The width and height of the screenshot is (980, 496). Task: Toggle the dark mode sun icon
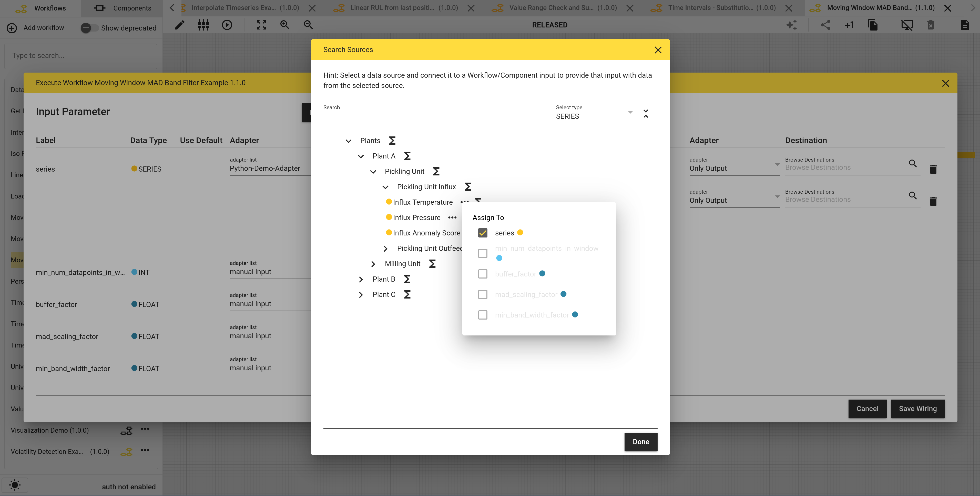[15, 485]
